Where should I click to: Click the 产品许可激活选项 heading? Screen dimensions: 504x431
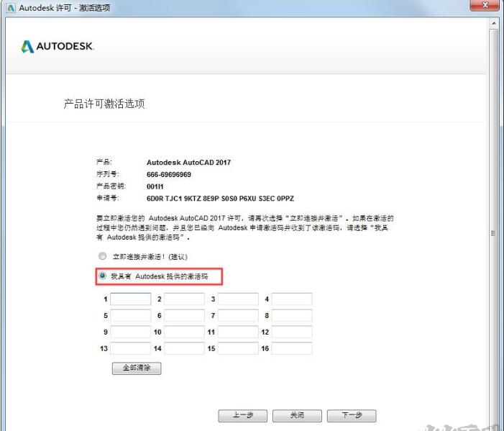click(x=104, y=104)
